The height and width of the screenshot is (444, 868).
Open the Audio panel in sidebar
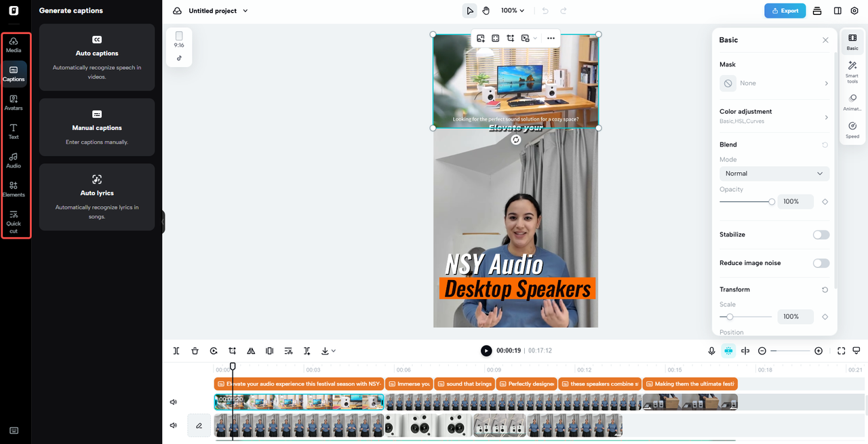click(14, 160)
